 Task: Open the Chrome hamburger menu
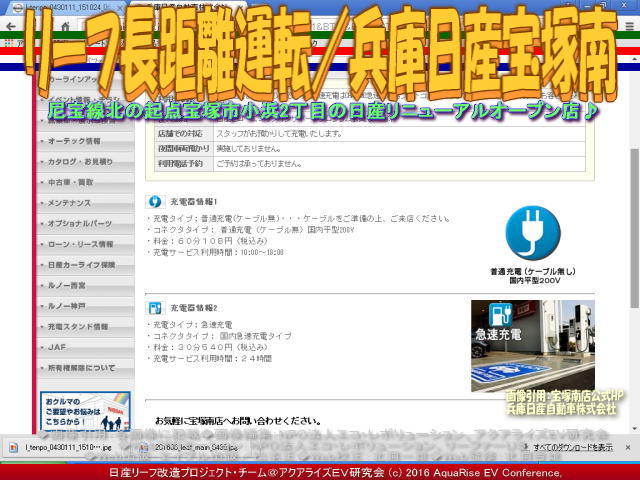630,26
